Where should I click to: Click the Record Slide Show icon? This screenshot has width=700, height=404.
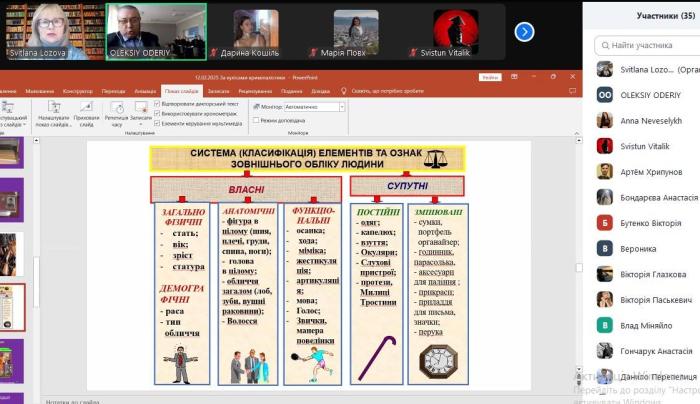pyautogui.click(x=141, y=107)
